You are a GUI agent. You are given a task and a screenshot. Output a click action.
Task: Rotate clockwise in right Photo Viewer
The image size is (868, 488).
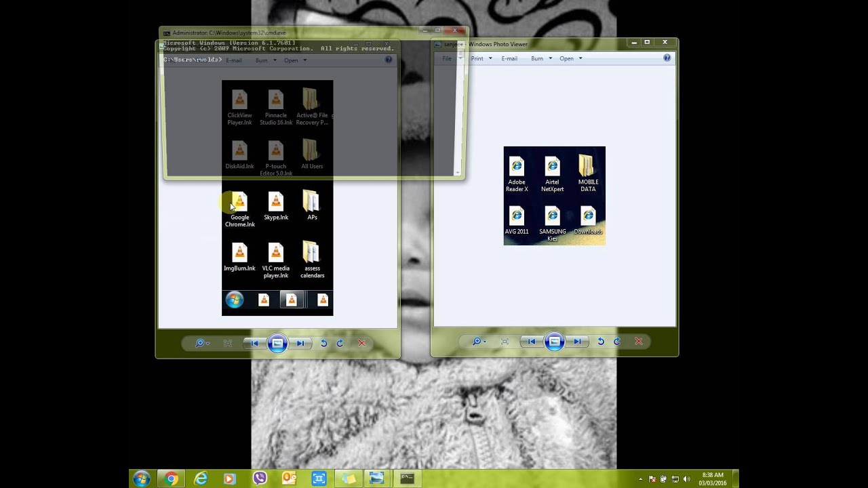click(x=616, y=342)
